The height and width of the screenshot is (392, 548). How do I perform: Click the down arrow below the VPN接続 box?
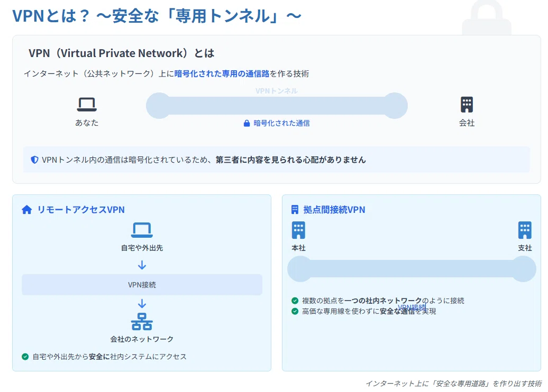tap(142, 303)
